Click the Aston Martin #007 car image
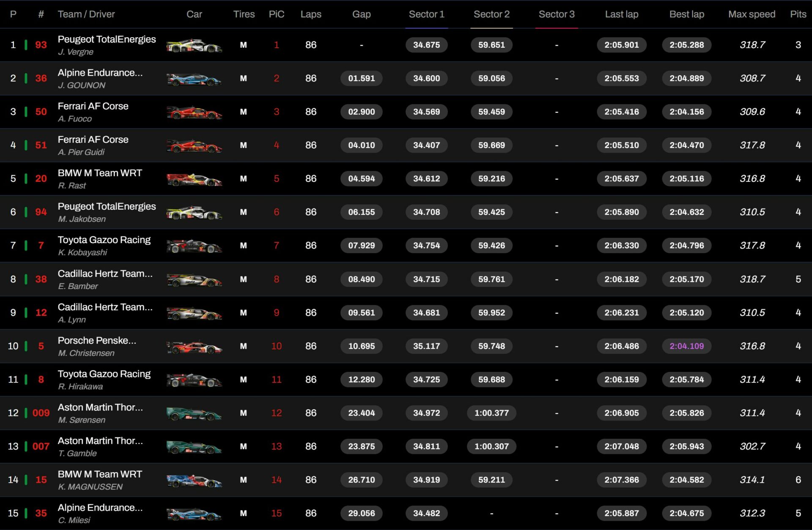The height and width of the screenshot is (530, 812). 194,446
